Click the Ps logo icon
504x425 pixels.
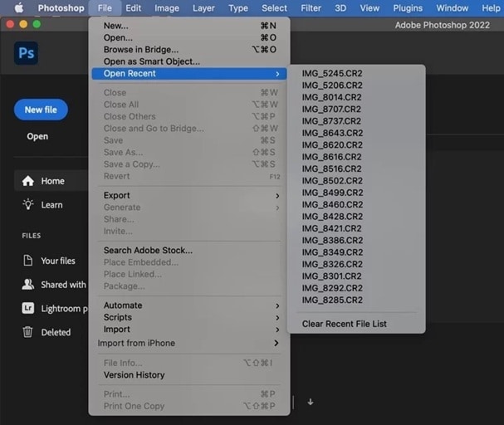pyautogui.click(x=26, y=53)
